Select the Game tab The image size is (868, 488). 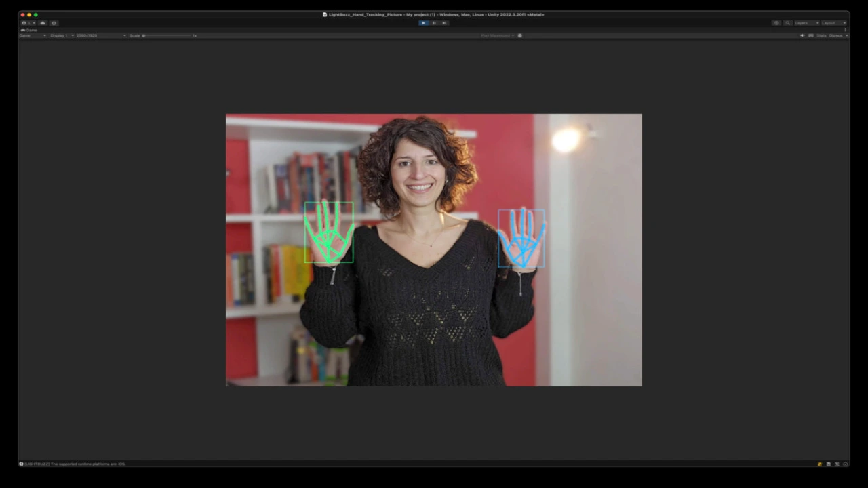point(29,30)
